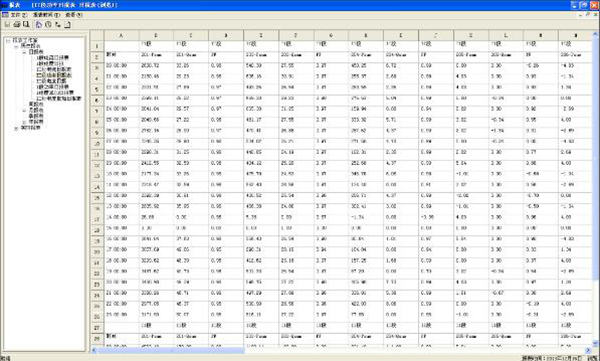Open print preview with the magnifier-page icon
The height and width of the screenshot is (361, 600).
point(26,25)
